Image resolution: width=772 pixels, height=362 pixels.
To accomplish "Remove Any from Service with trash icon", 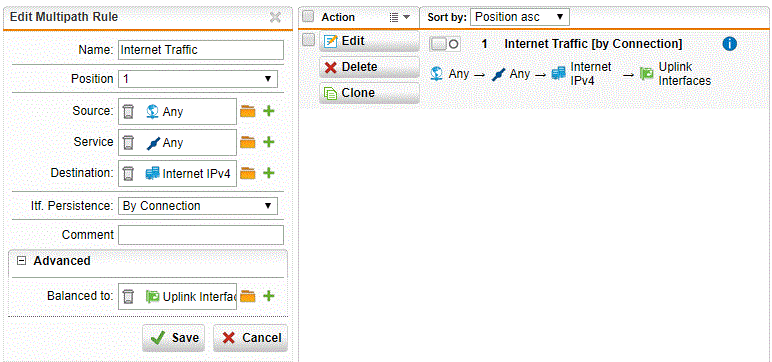I will 128,143.
